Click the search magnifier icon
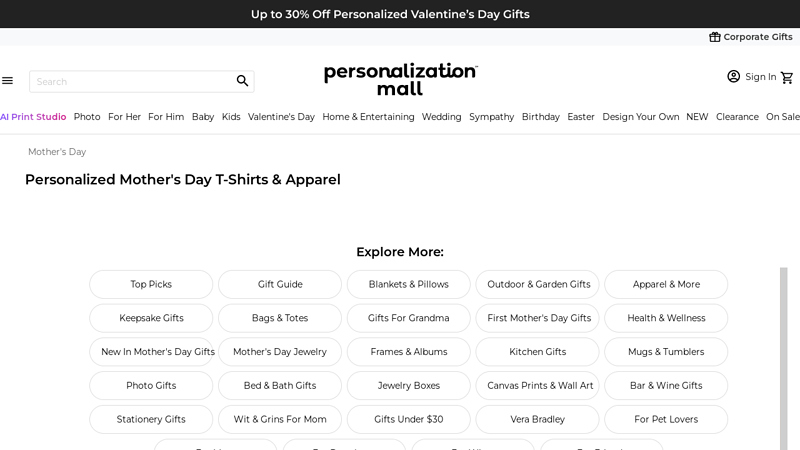 (242, 81)
